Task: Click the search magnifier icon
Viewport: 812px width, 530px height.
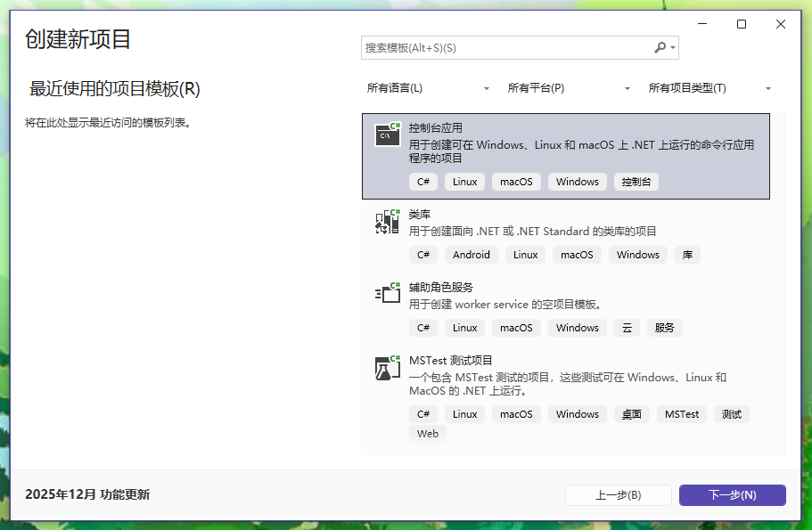Action: (x=659, y=47)
